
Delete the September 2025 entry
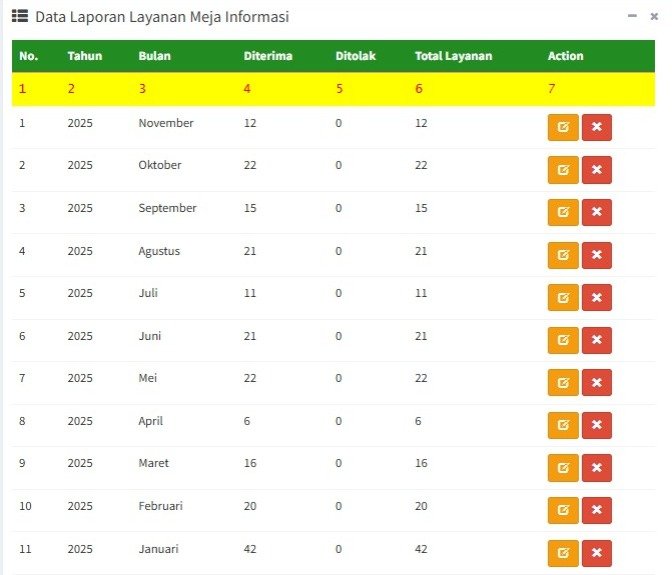pos(597,213)
